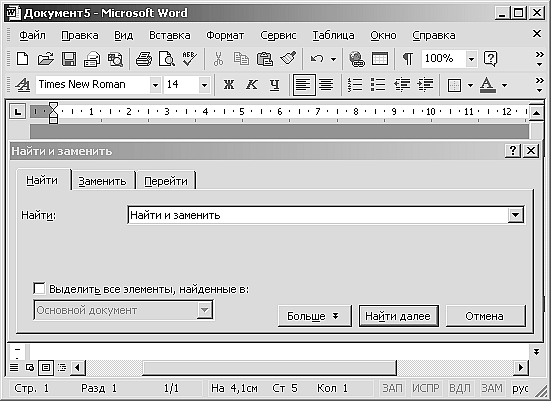Open the Tables and Borders panel icon
This screenshot has width=551, height=401.
(x=380, y=59)
